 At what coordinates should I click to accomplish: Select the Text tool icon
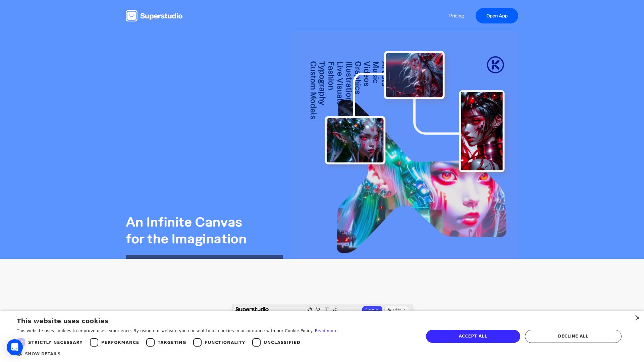click(327, 309)
